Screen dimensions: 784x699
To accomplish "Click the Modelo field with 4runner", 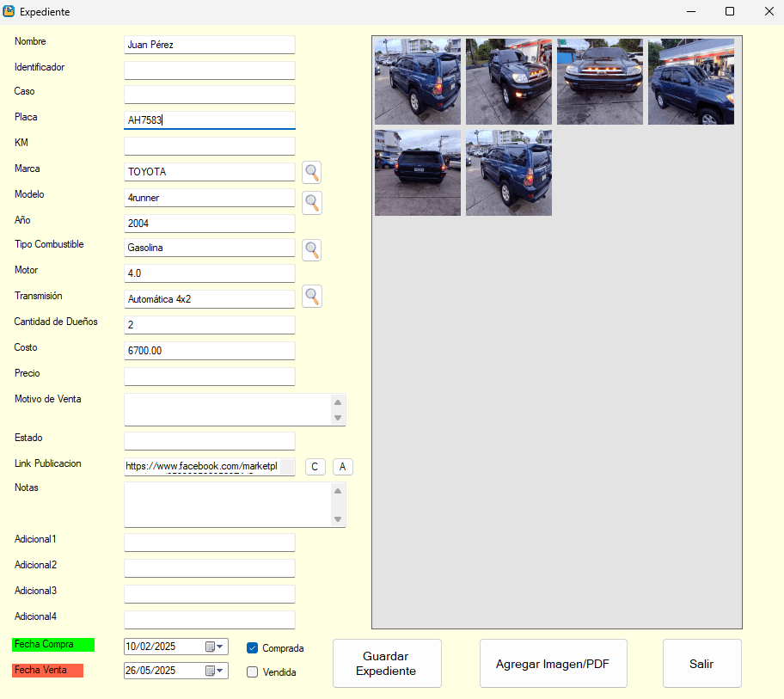I will click(x=210, y=198).
